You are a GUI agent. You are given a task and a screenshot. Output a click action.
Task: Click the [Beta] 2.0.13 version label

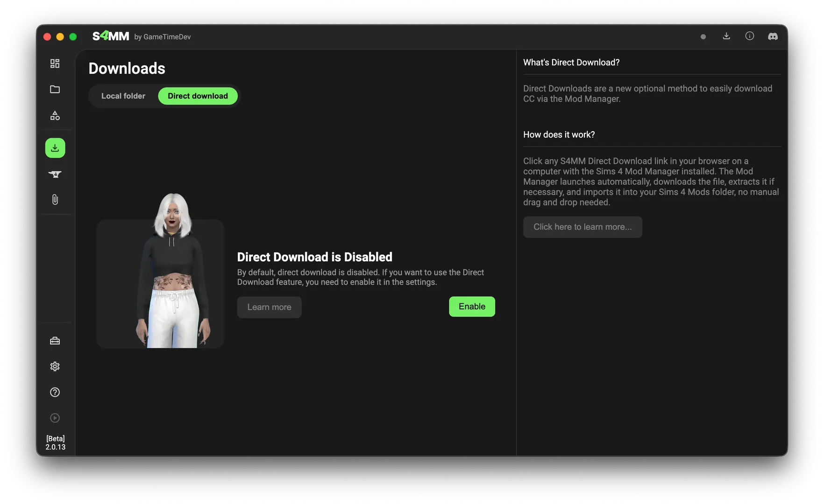[55, 443]
